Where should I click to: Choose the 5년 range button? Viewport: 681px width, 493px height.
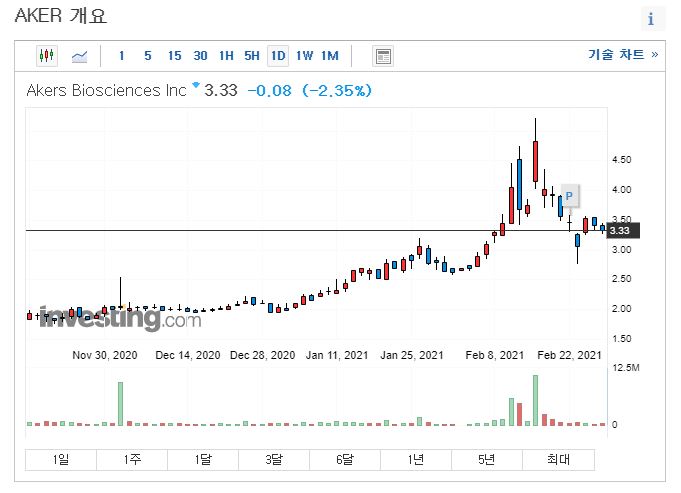coord(487,460)
